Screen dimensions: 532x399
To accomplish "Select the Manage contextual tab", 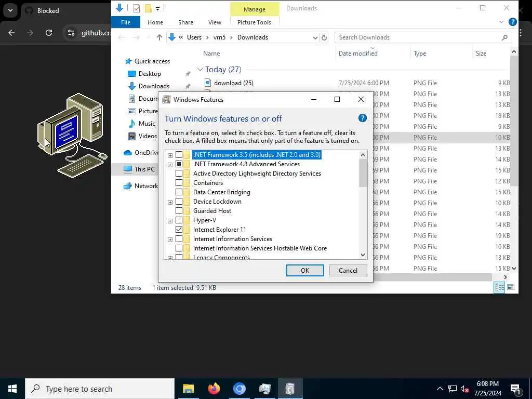I will [x=255, y=9].
